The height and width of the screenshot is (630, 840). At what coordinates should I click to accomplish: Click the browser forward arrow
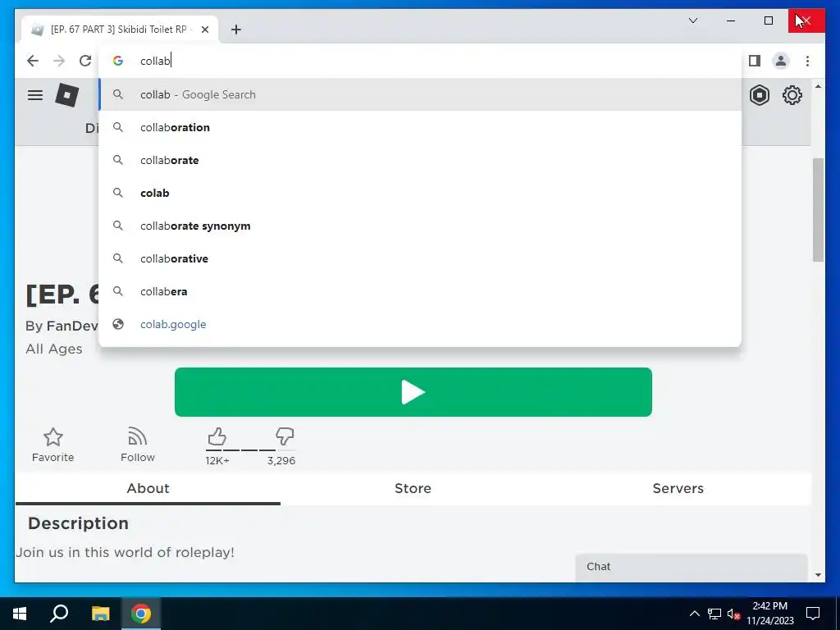59,61
